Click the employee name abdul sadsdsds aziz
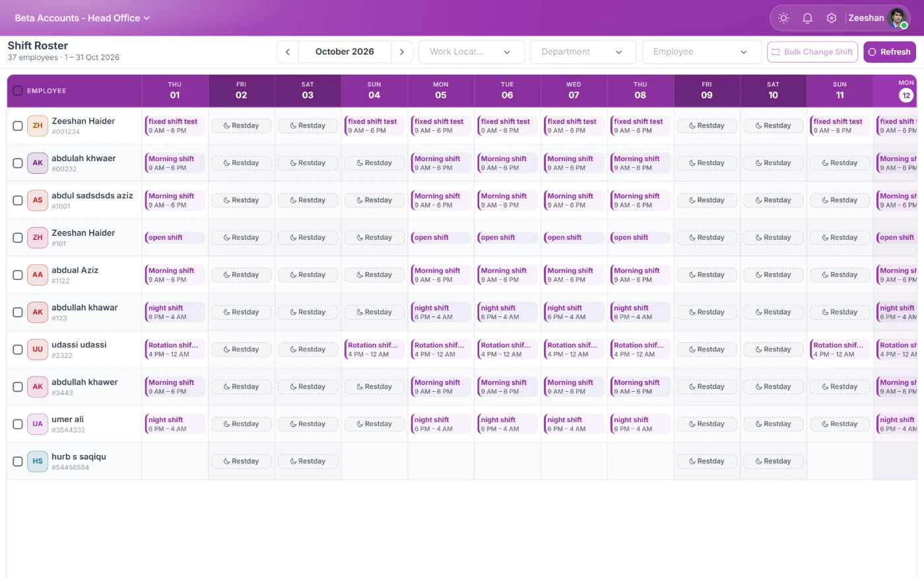Viewport: 924px width, 578px height. (x=92, y=196)
